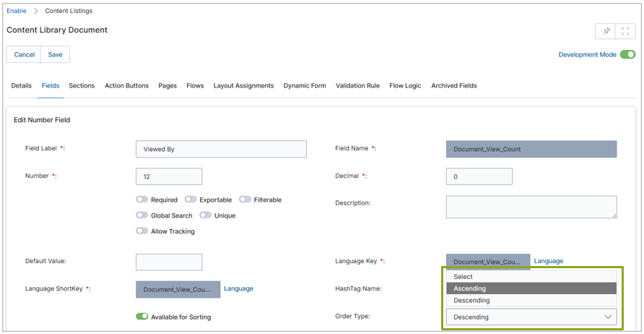Expand page to fullscreen view
The height and width of the screenshot is (334, 644).
(625, 31)
